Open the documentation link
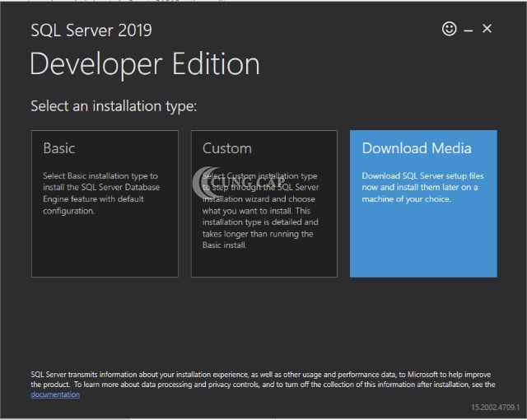The image size is (527, 420). point(55,394)
